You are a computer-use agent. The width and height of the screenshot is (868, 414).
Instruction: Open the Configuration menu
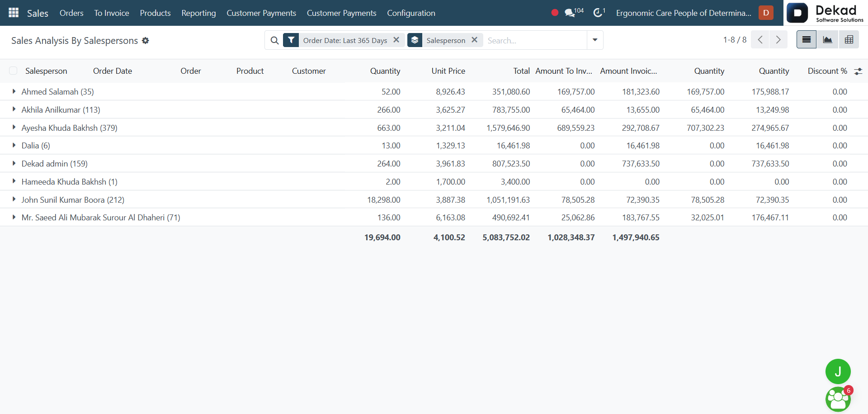pyautogui.click(x=411, y=13)
